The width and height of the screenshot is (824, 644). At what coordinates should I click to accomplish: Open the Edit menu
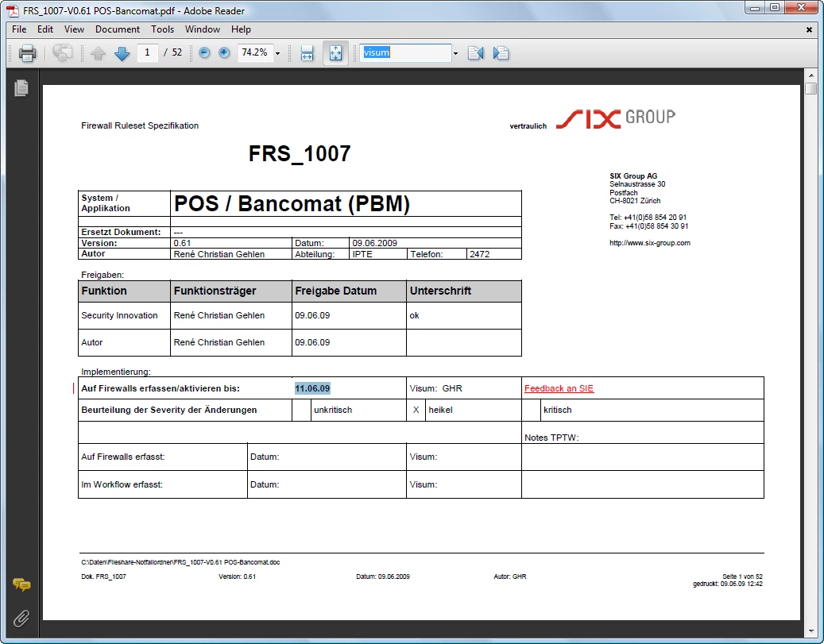45,29
